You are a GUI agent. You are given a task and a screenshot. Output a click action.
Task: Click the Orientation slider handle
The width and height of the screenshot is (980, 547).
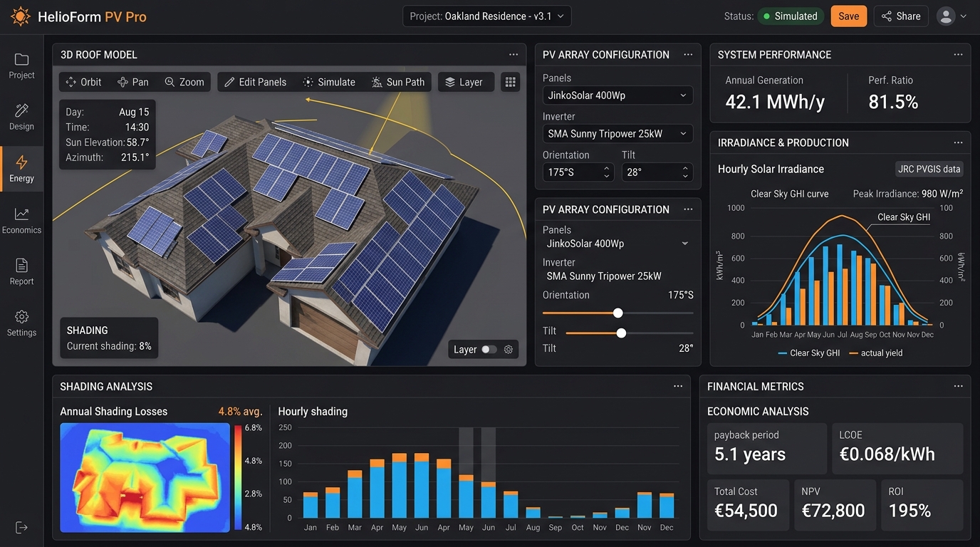tap(618, 313)
